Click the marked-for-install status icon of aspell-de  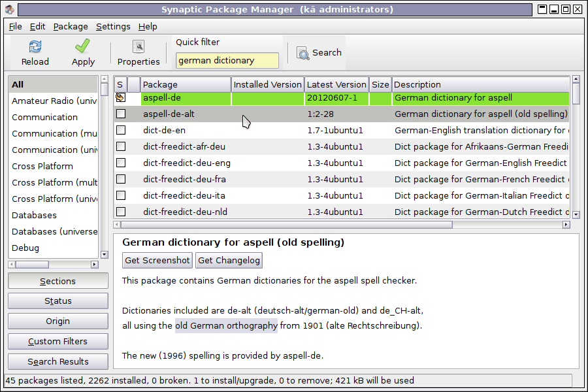pos(120,97)
